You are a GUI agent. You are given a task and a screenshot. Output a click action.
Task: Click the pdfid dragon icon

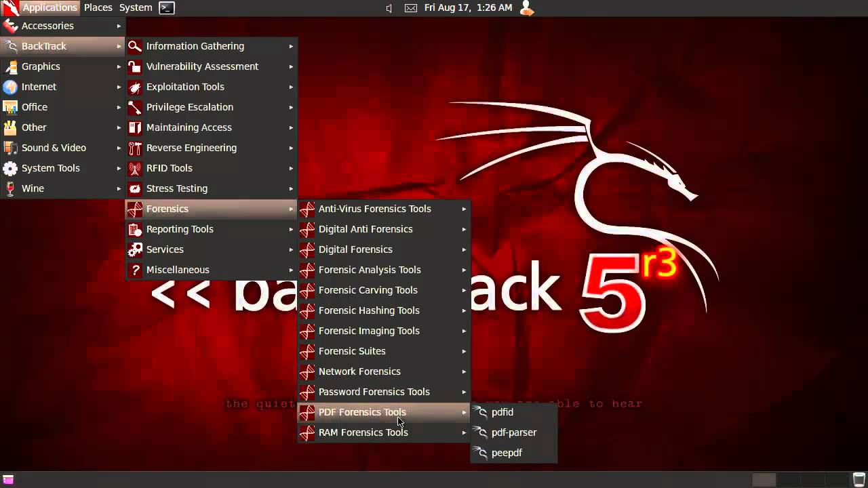(480, 412)
